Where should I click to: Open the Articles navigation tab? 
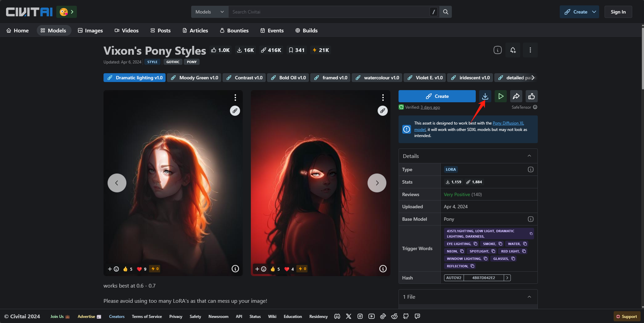point(195,30)
